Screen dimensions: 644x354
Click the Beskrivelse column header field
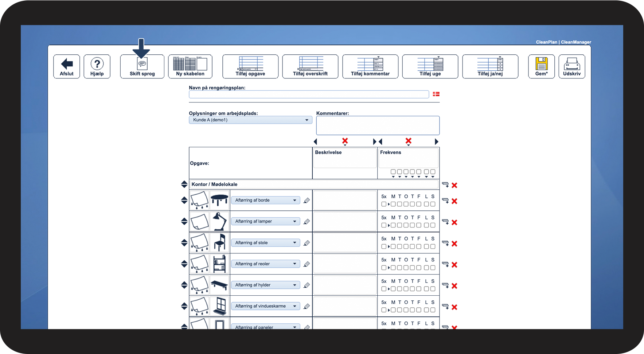coord(345,158)
